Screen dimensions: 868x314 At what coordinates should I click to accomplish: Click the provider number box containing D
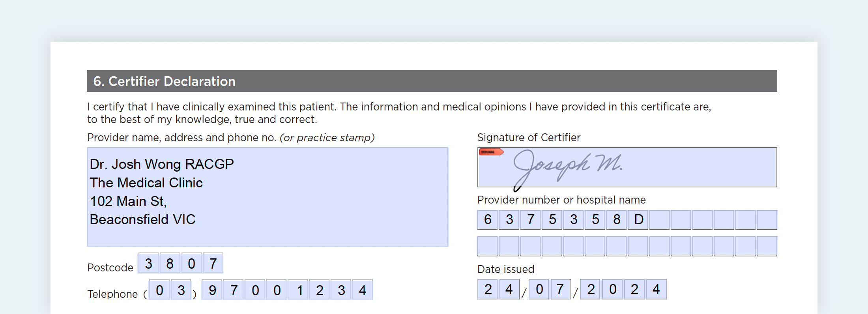(638, 220)
